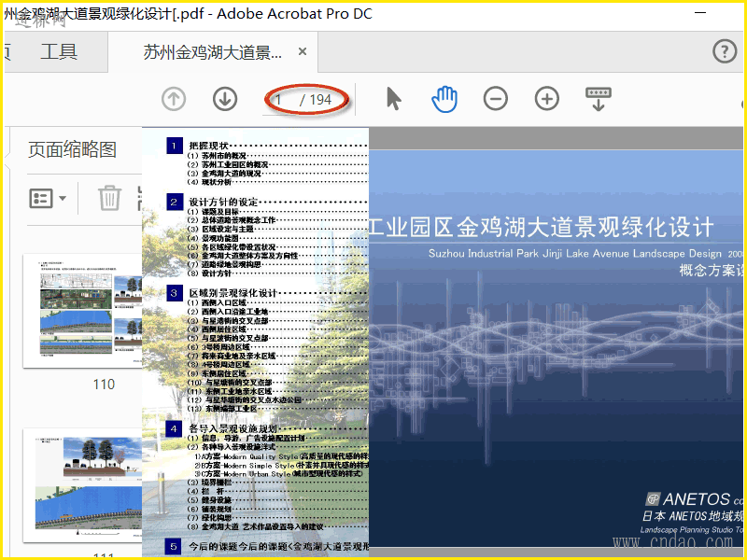Screen dimensions: 747x560
Task: Click contents heading 把握现状
Action: (x=208, y=146)
